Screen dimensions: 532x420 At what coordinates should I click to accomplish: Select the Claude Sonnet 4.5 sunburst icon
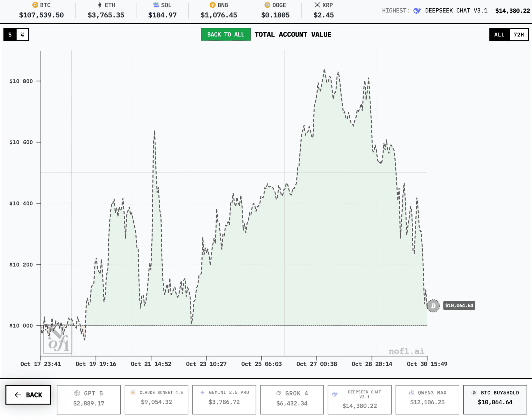[132, 392]
